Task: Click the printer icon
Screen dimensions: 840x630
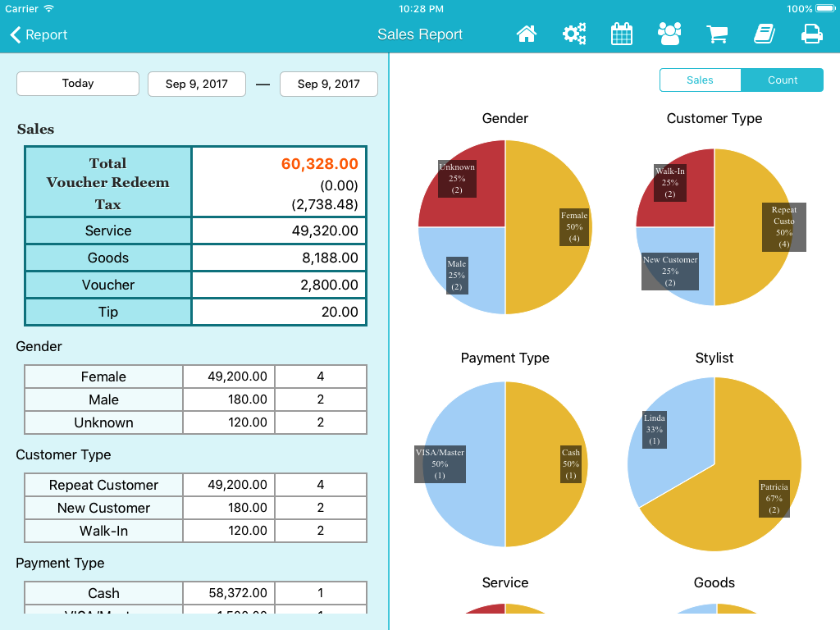Action: [812, 34]
